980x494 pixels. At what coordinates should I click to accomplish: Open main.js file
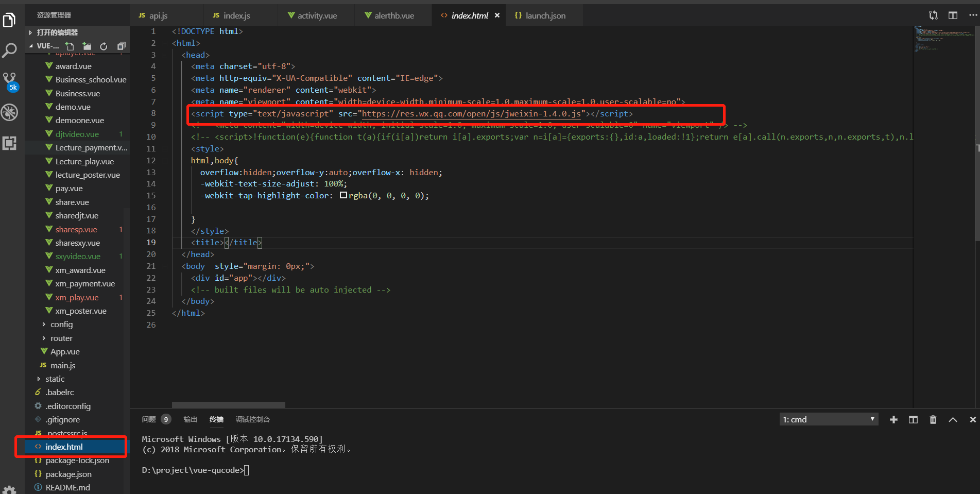tap(63, 366)
